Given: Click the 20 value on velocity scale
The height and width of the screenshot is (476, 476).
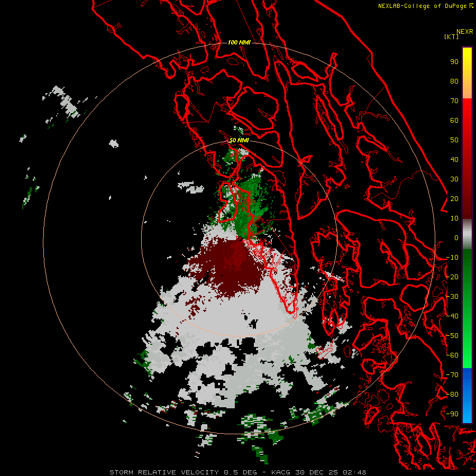Looking at the screenshot, I should tap(454, 199).
